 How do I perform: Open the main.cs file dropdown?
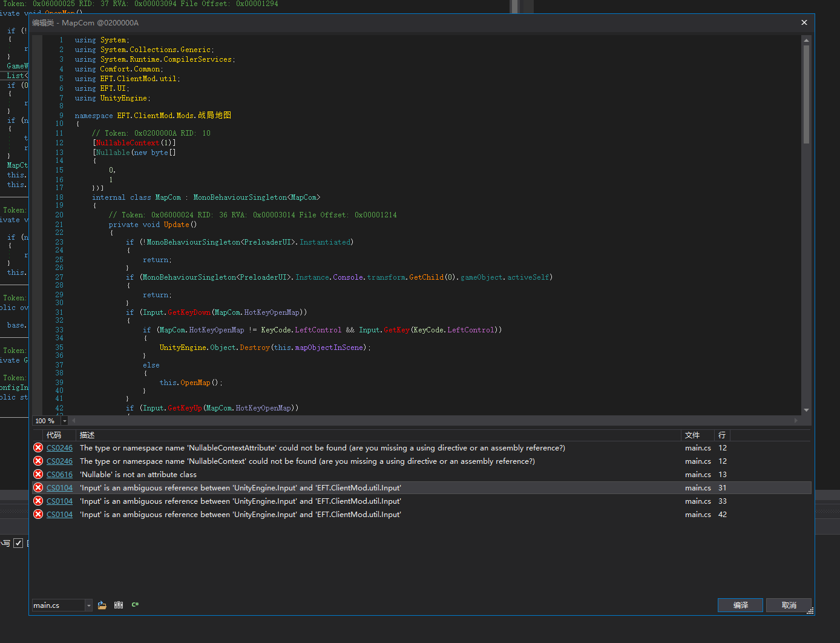click(88, 605)
